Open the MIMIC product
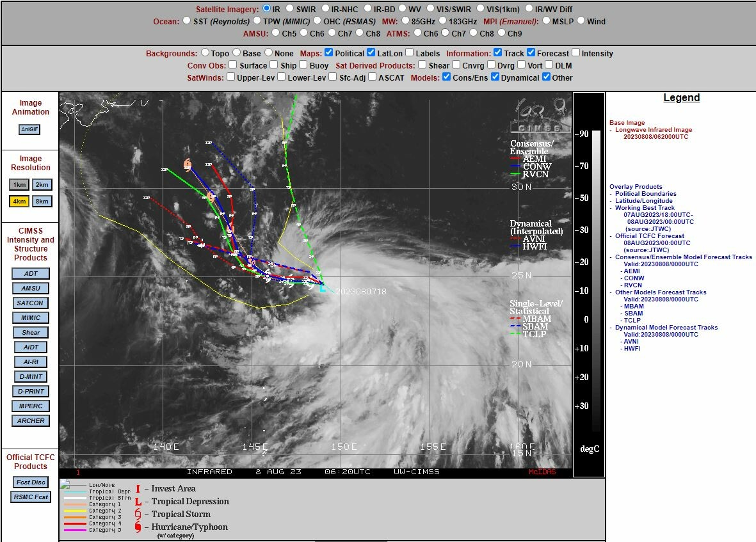 (30, 317)
